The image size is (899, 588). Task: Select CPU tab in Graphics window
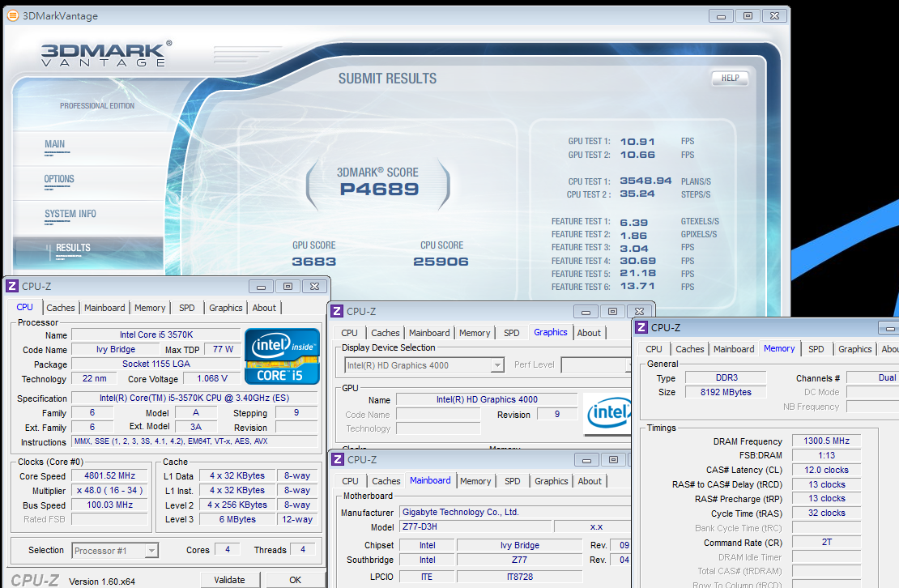pos(349,333)
